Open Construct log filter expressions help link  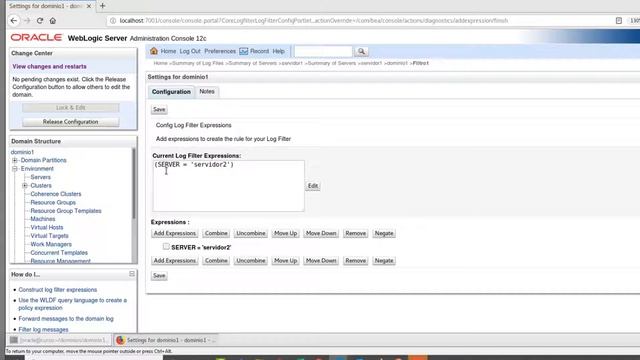[x=58, y=289]
